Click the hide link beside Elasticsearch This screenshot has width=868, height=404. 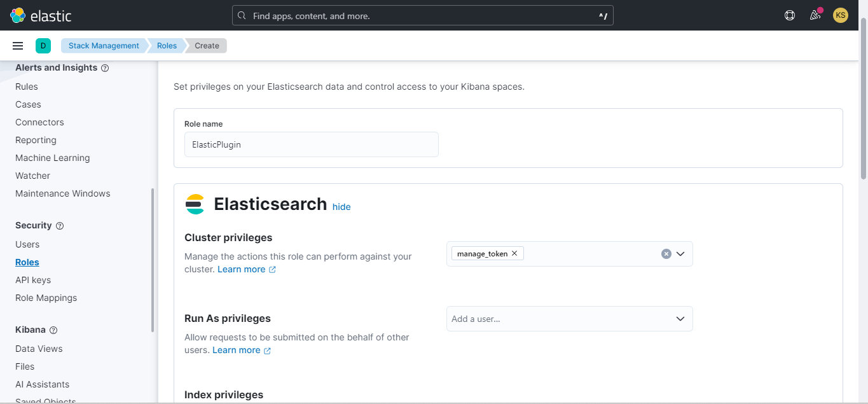click(341, 207)
